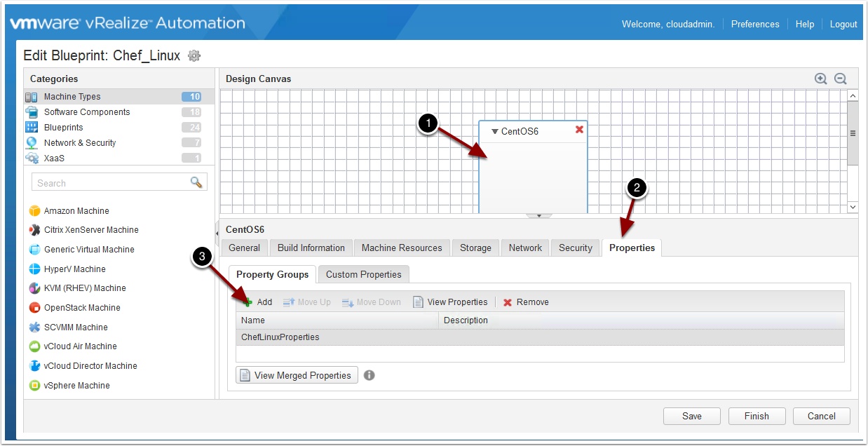
Task: Sort by the Description column header
Action: pyautogui.click(x=642, y=320)
